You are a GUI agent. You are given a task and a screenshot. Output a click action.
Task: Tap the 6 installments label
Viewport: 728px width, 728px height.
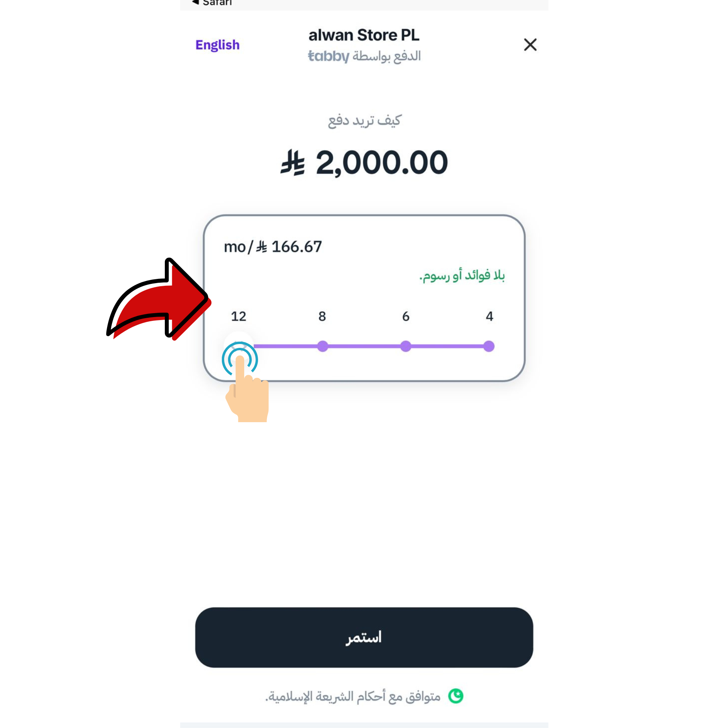[x=406, y=316]
